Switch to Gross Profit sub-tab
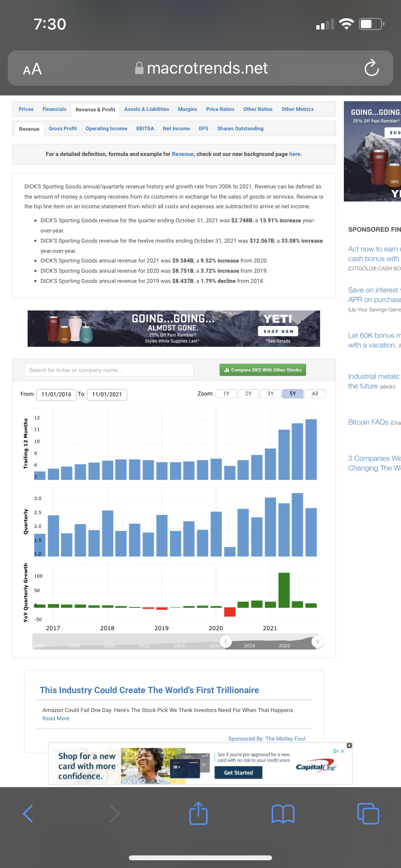This screenshot has height=868, width=401. tap(63, 129)
